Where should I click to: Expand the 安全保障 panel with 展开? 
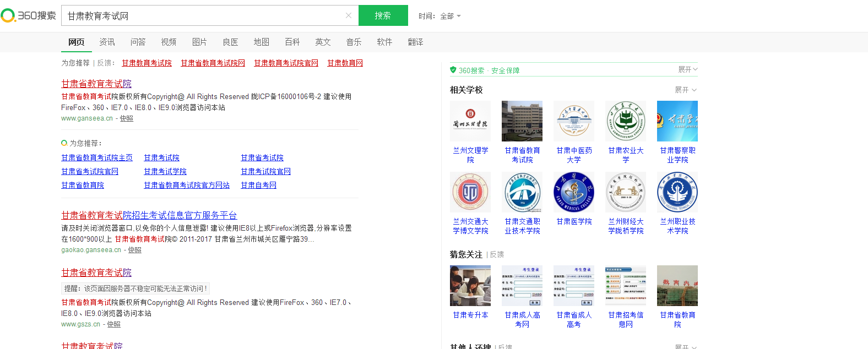[x=688, y=69]
